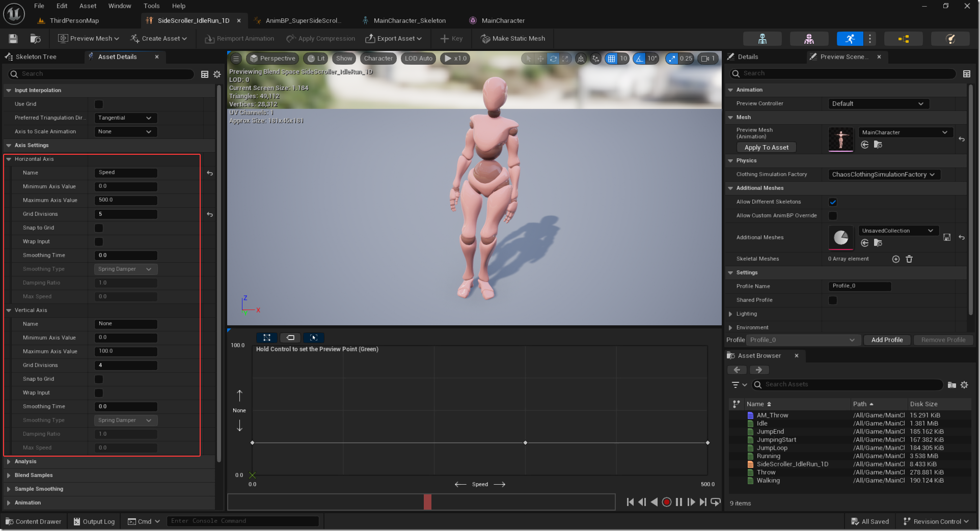Browse to Preview Mesh in content browser
This screenshot has width=980, height=531.
878,145
